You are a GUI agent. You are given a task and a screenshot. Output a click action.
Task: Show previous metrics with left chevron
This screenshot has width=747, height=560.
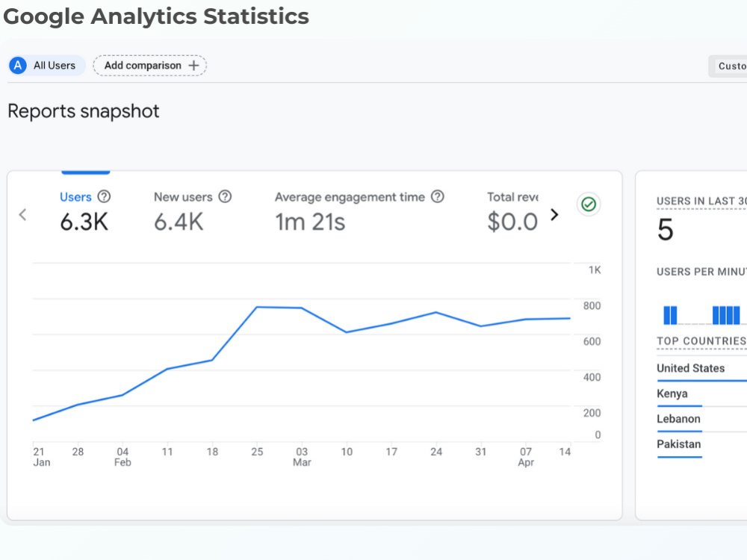pyautogui.click(x=22, y=215)
